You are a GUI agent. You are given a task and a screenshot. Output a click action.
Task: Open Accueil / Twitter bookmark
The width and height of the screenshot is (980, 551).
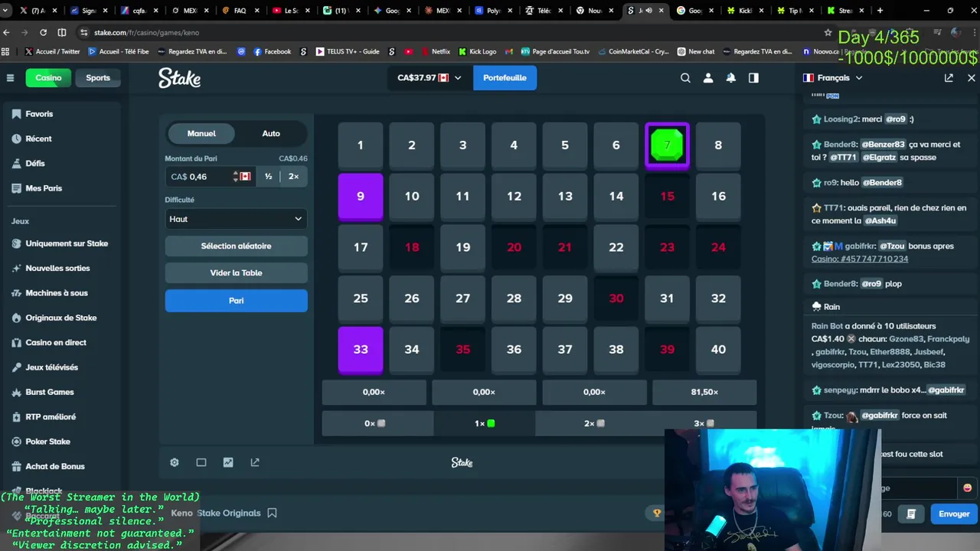point(52,51)
